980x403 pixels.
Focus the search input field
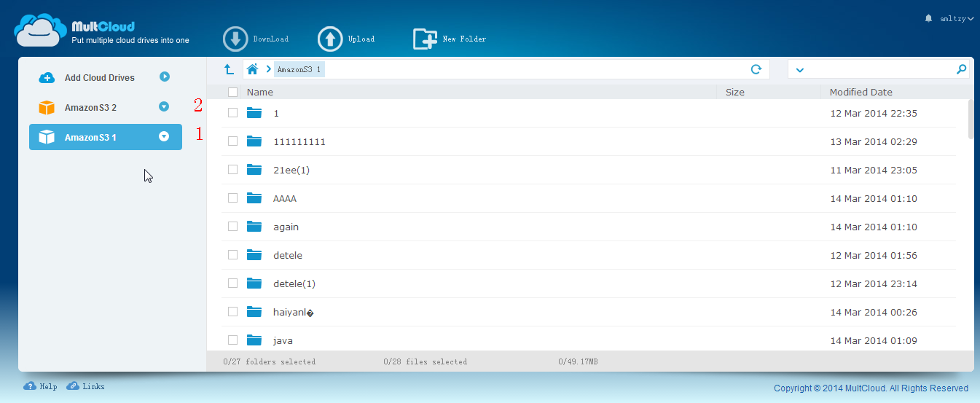(879, 69)
